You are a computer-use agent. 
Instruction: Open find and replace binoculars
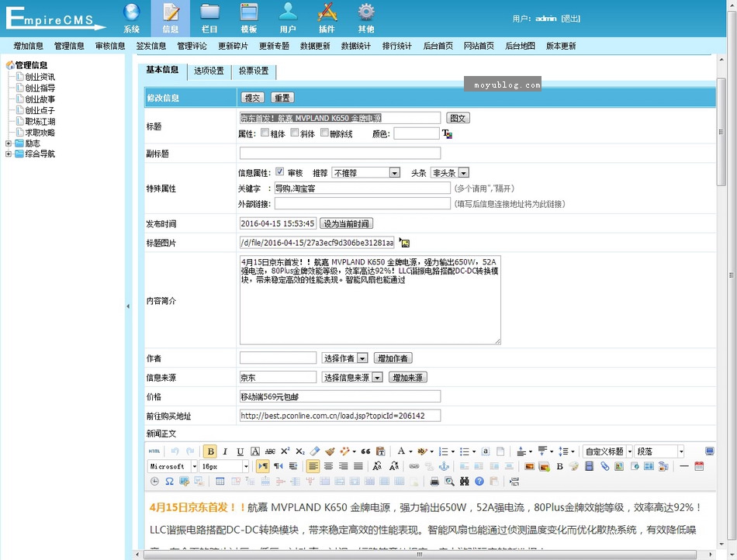tap(465, 482)
